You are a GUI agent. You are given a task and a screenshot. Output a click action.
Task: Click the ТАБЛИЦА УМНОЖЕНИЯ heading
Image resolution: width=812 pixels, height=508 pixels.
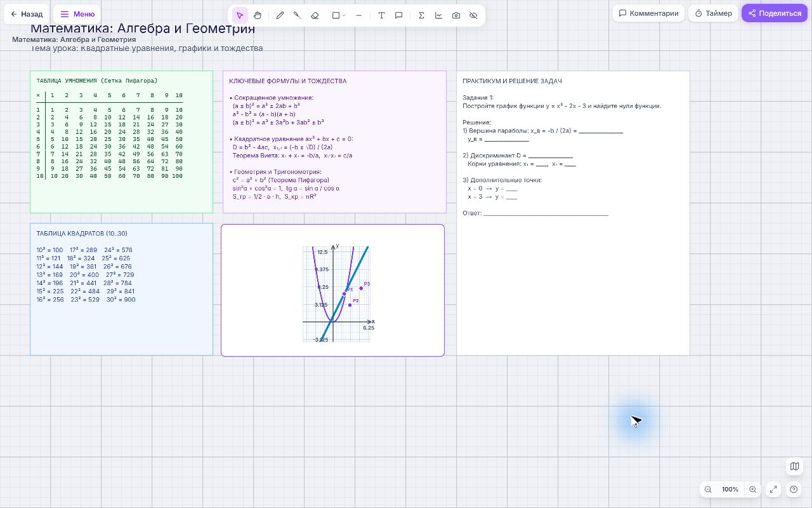[97, 81]
